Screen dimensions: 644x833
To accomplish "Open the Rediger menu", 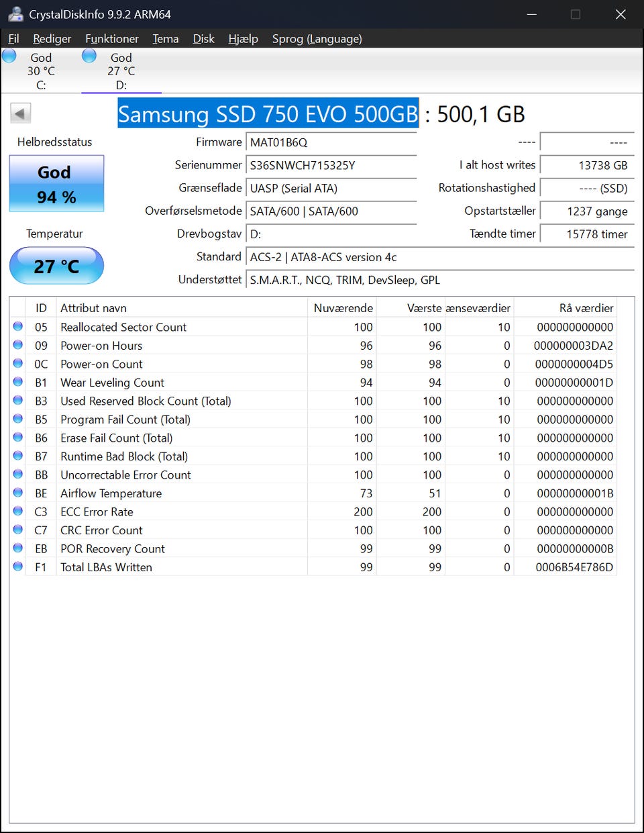I will (x=52, y=39).
